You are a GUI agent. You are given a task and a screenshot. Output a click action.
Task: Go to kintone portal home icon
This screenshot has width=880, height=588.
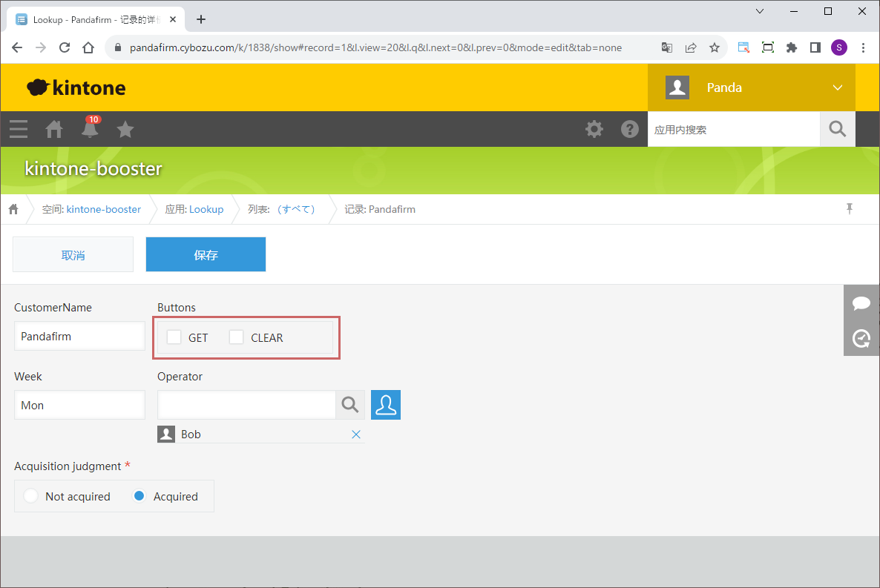click(54, 129)
